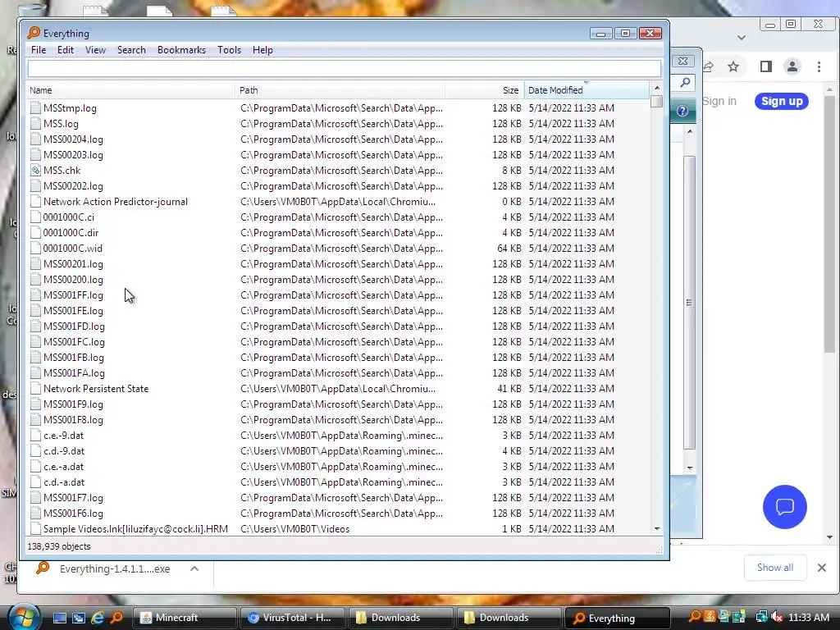Open the Windows Start orb

(x=24, y=618)
